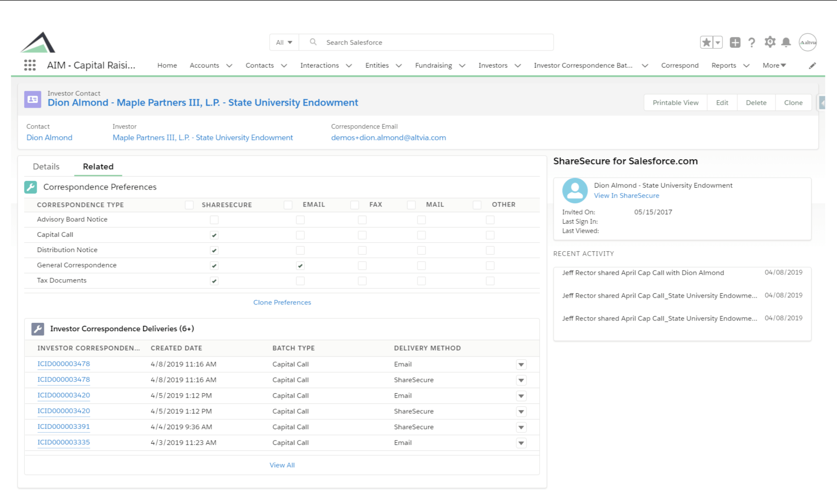Click the ShareSecure user avatar icon
Image resolution: width=837 pixels, height=504 pixels.
[575, 190]
